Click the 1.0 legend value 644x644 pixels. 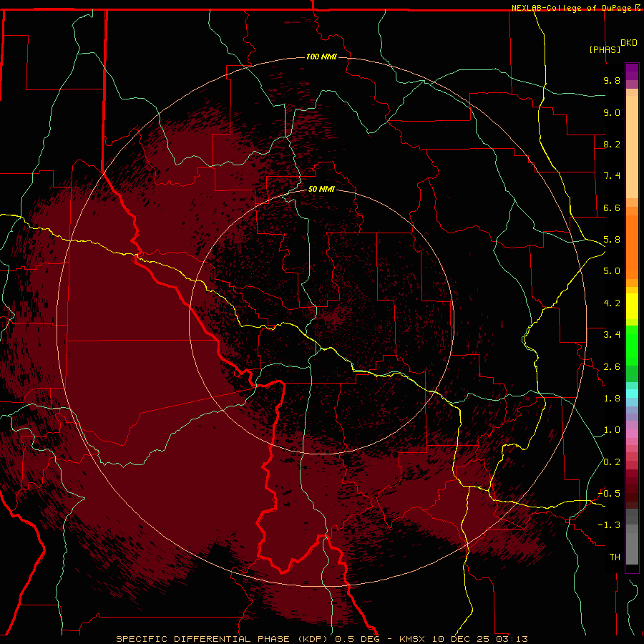click(x=612, y=430)
